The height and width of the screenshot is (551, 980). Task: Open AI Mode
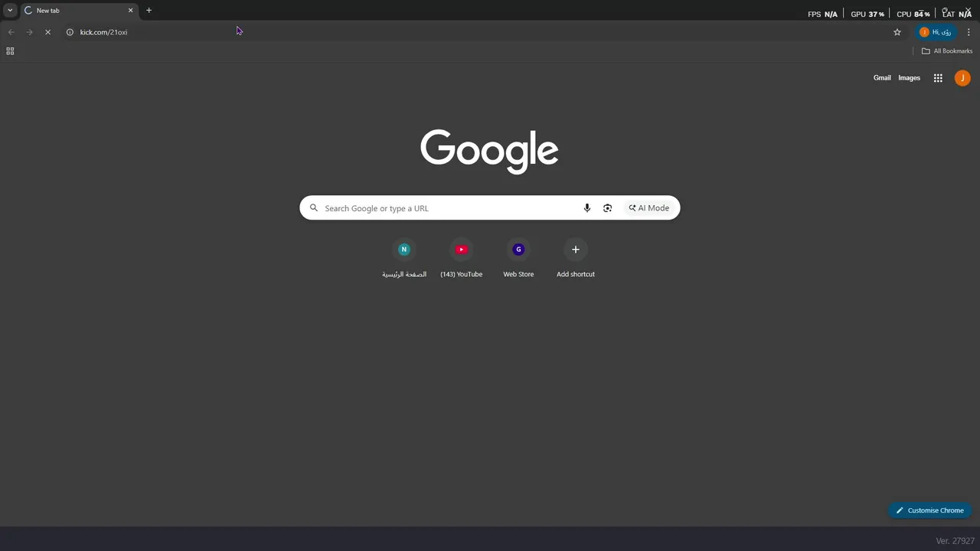[649, 208]
